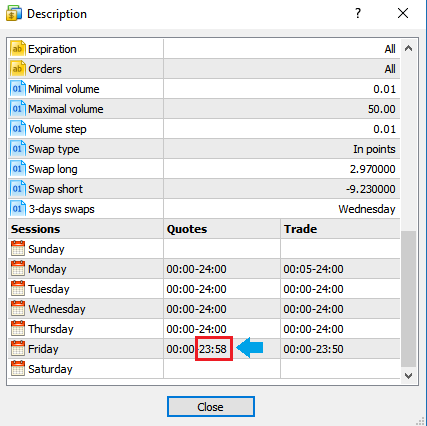427x426 pixels.
Task: Click the Friday calendar icon
Action: (18, 348)
